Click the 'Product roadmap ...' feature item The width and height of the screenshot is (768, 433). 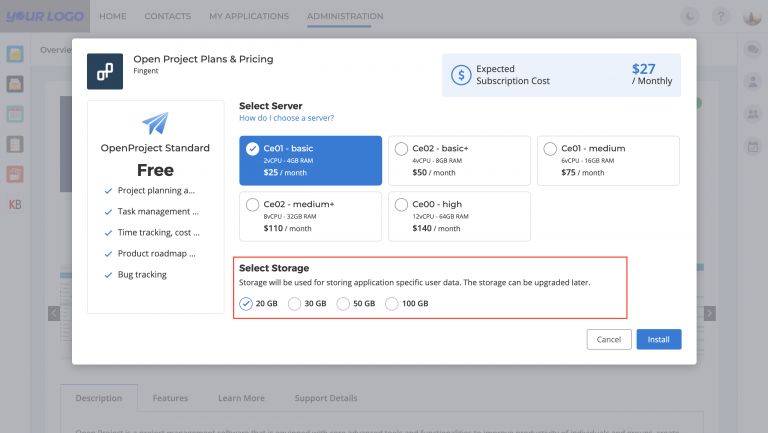pyautogui.click(x=150, y=254)
